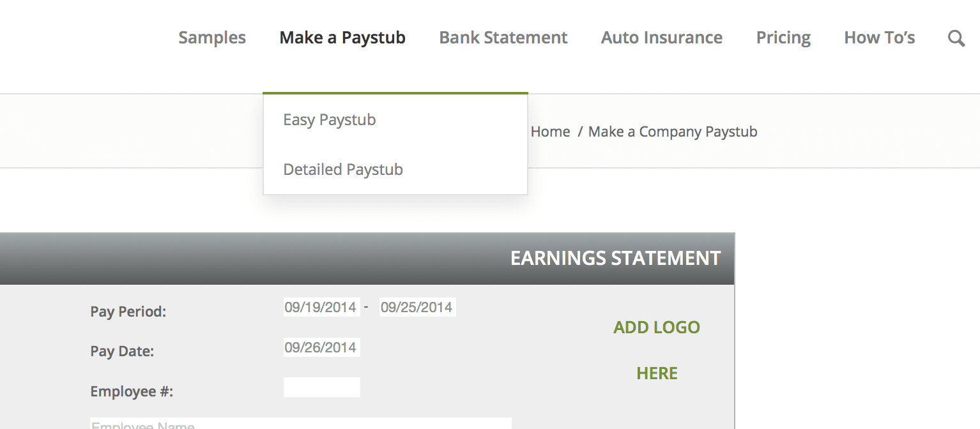Click the Employee # label

[132, 391]
